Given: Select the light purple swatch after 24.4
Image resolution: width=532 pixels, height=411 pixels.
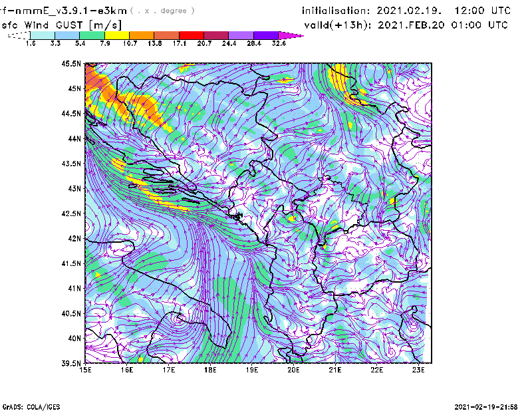Looking at the screenshot, I should (241, 35).
